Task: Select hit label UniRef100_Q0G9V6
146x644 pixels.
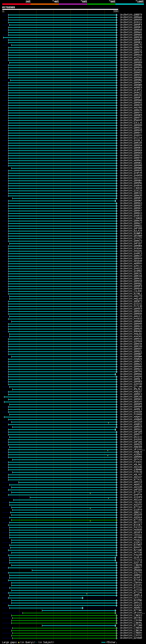Action: tap(131, 440)
